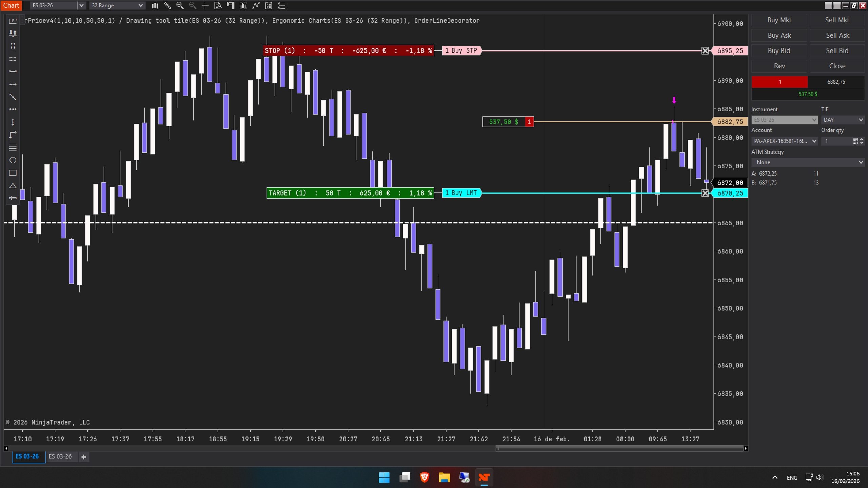Select the Ray drawing tool with arrow
This screenshot has height=488, width=868.
(13, 84)
